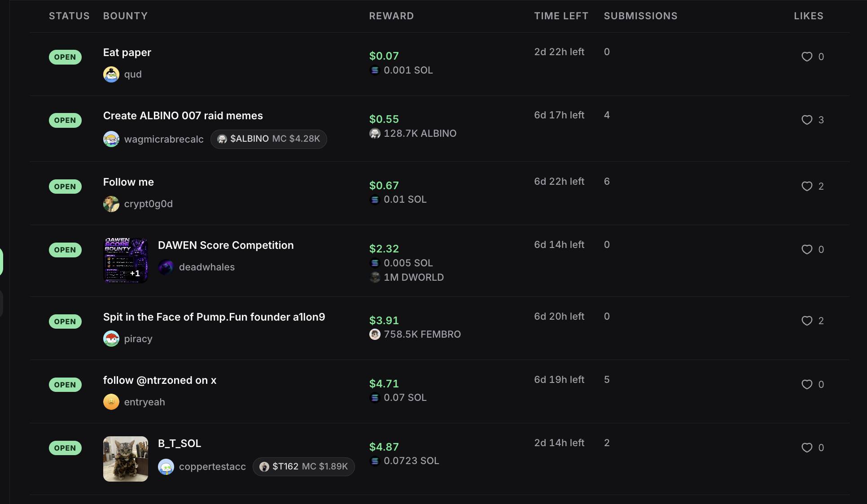Sort by the LIKES column header
The image size is (867, 504).
(x=809, y=16)
